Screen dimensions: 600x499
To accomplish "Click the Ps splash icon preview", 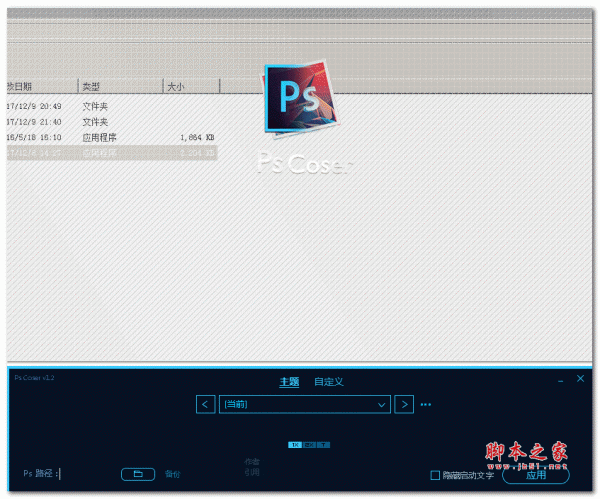I will (x=300, y=98).
